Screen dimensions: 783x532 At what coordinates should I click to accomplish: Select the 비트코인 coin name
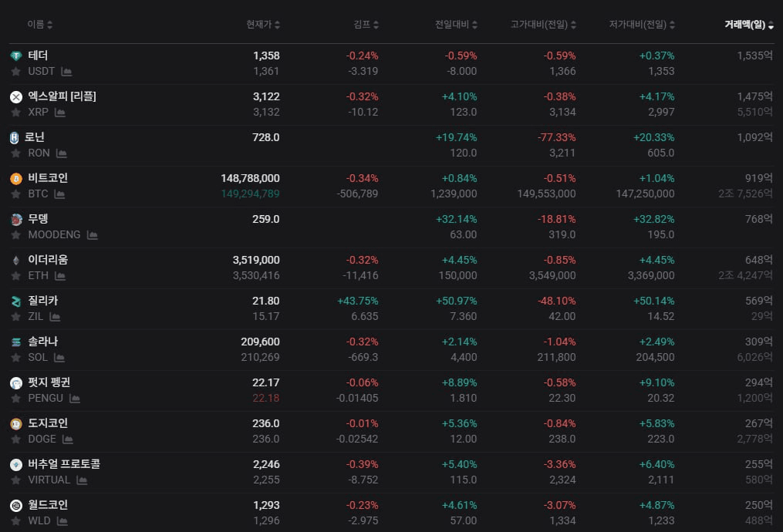pyautogui.click(x=48, y=179)
